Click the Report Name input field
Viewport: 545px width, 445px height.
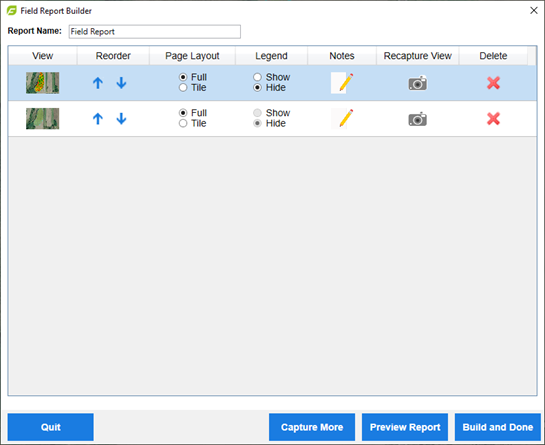(x=155, y=32)
